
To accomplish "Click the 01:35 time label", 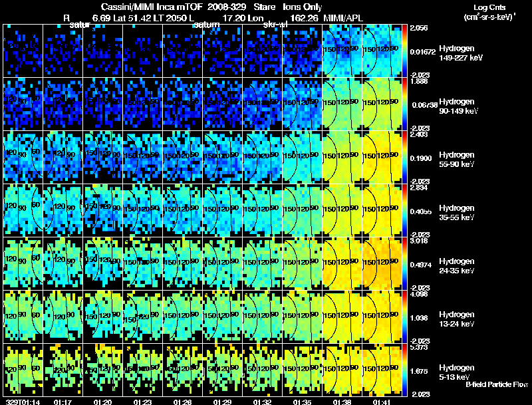I will coord(302,402).
